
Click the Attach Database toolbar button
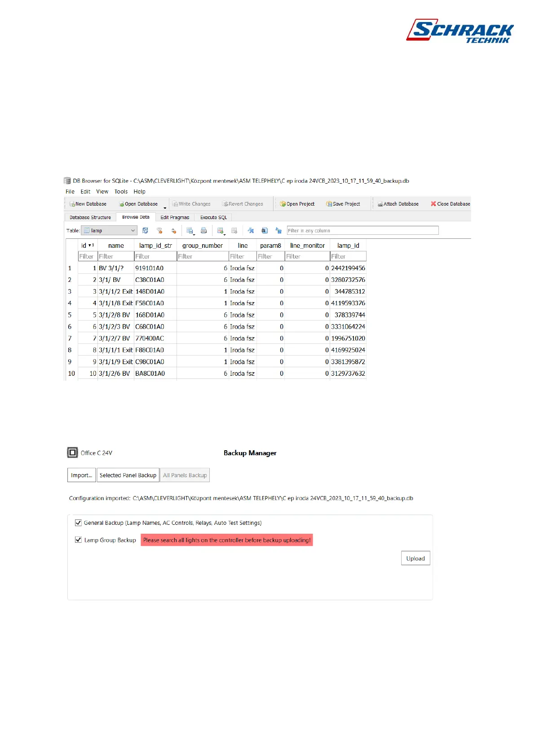398,204
